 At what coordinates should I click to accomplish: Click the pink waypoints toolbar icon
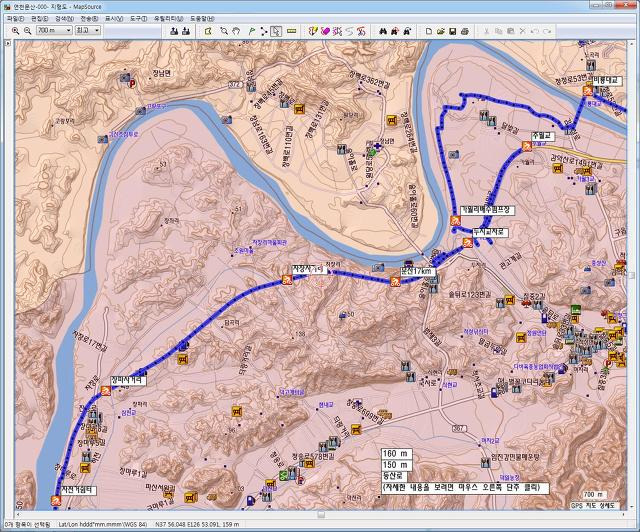tap(325, 31)
